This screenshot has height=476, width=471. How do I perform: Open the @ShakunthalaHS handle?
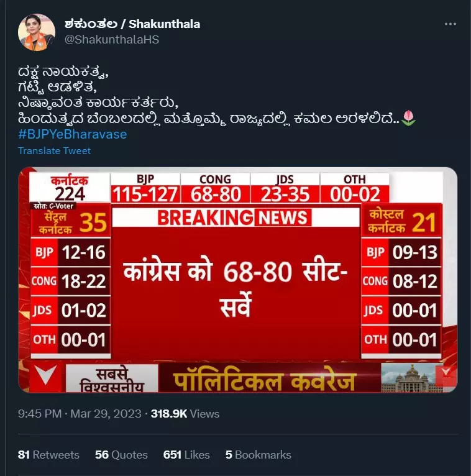(x=112, y=40)
